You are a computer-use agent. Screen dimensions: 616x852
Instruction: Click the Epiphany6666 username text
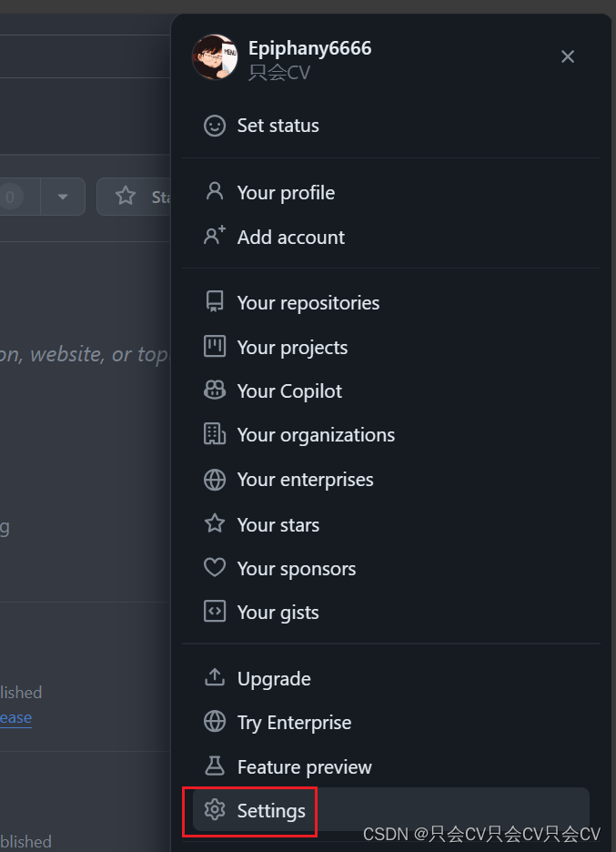tap(309, 48)
